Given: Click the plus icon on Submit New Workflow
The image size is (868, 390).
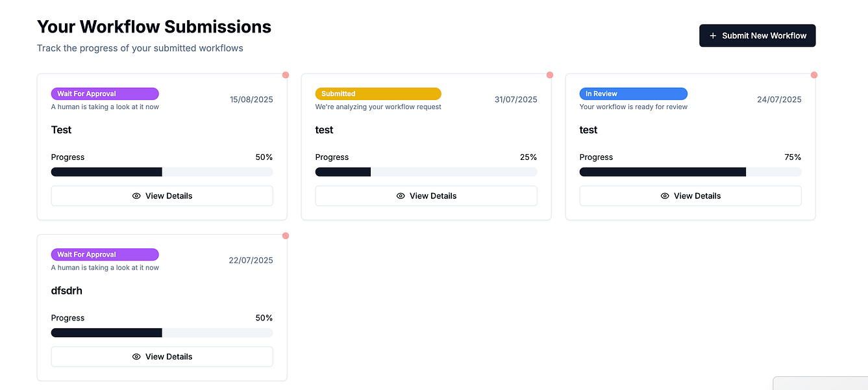Looking at the screenshot, I should (x=713, y=35).
